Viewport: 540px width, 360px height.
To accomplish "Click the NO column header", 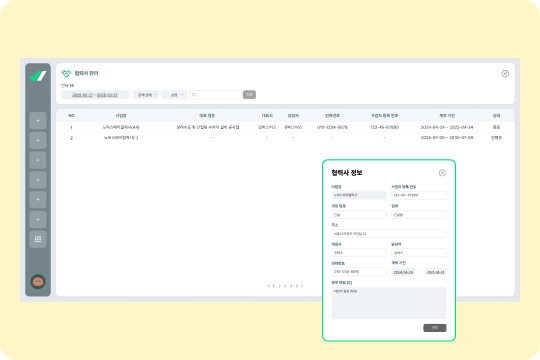I will pyautogui.click(x=71, y=116).
